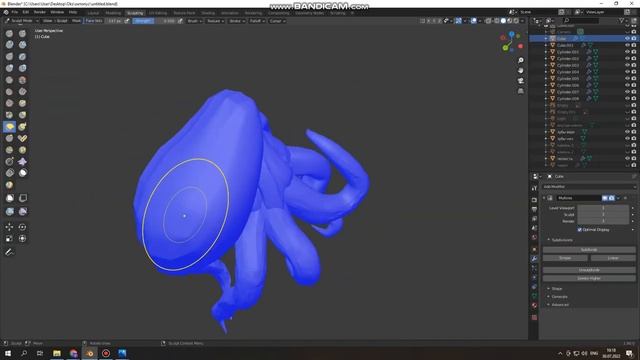Select the Smooth brush
640x360 pixels.
pyautogui.click(x=22, y=80)
